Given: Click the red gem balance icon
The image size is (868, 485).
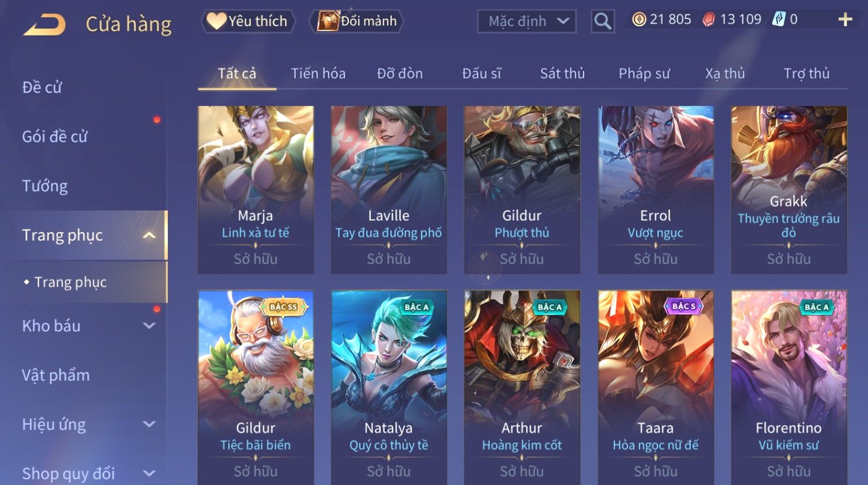Looking at the screenshot, I should click(x=708, y=20).
